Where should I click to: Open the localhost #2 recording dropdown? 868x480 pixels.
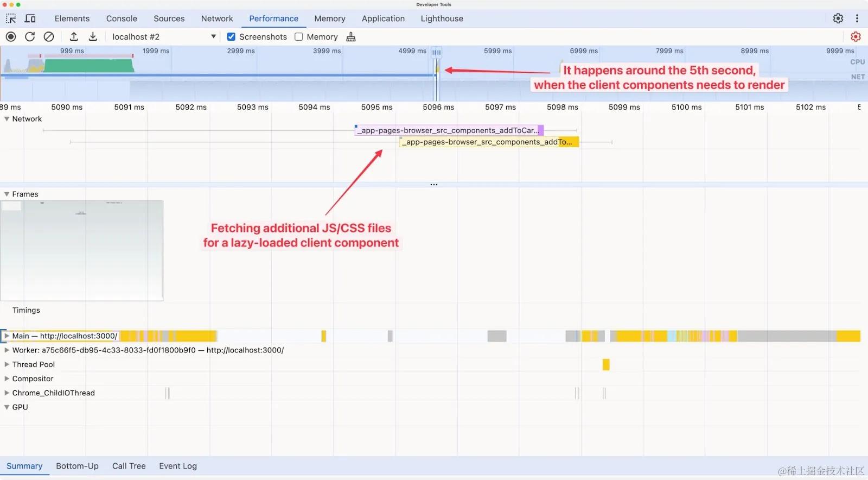click(164, 36)
